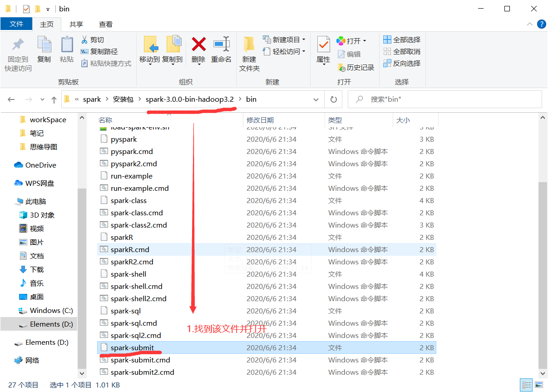Image resolution: width=548 pixels, height=392 pixels.
Task: Select OneDrive in navigation pane
Action: [x=35, y=165]
